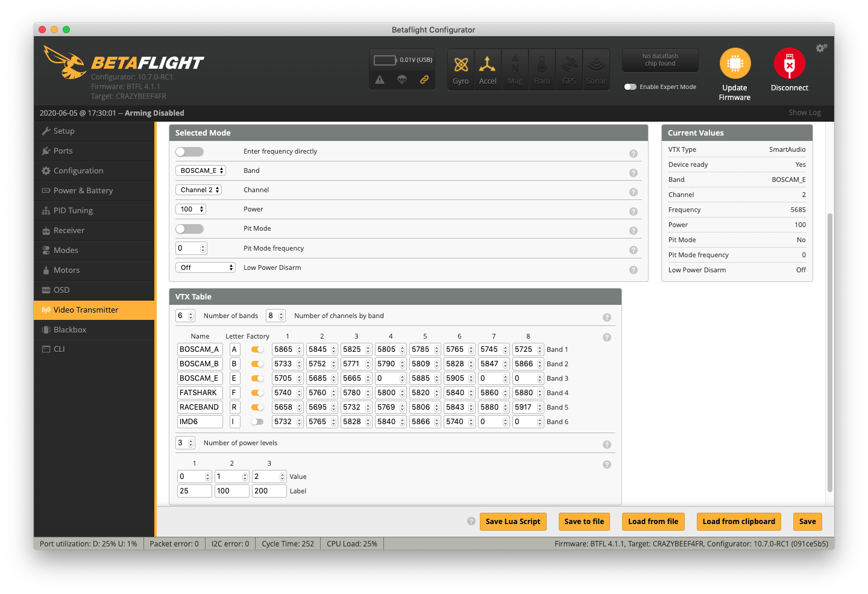Screen dimensions: 868x594
Task: Open the BOSCAM_E band dropdown
Action: click(201, 170)
